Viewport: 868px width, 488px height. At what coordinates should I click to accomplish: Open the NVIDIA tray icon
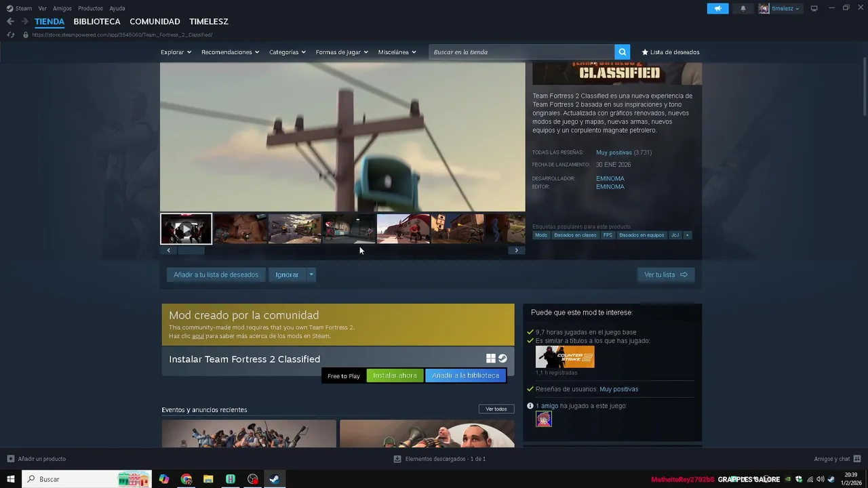[x=788, y=479]
